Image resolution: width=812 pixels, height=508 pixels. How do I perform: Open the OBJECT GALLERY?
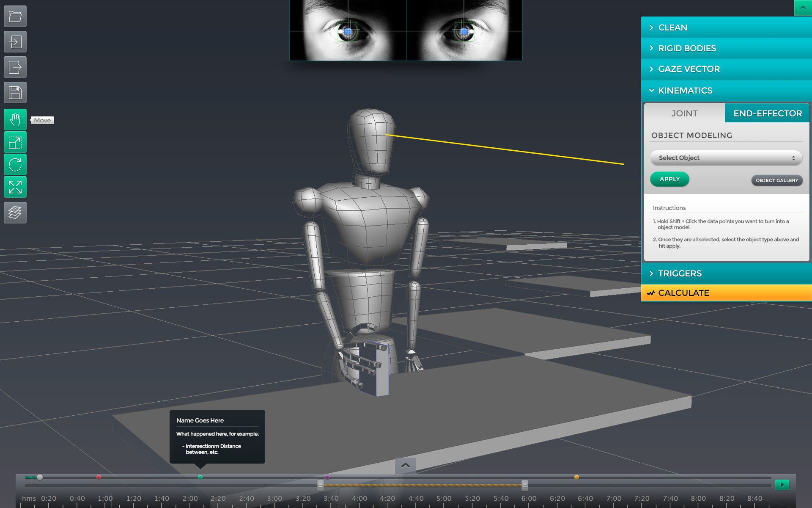(x=776, y=180)
